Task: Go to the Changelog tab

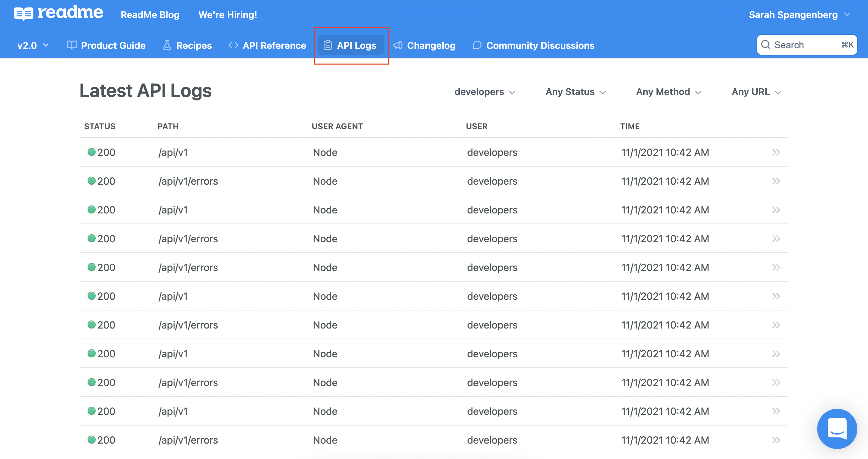Action: tap(431, 45)
